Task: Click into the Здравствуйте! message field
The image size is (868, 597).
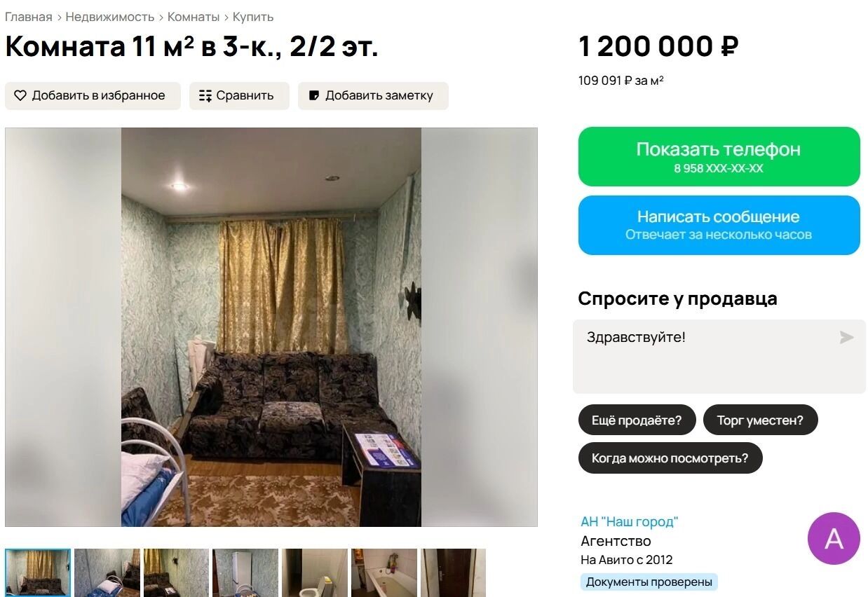Action: pos(719,357)
